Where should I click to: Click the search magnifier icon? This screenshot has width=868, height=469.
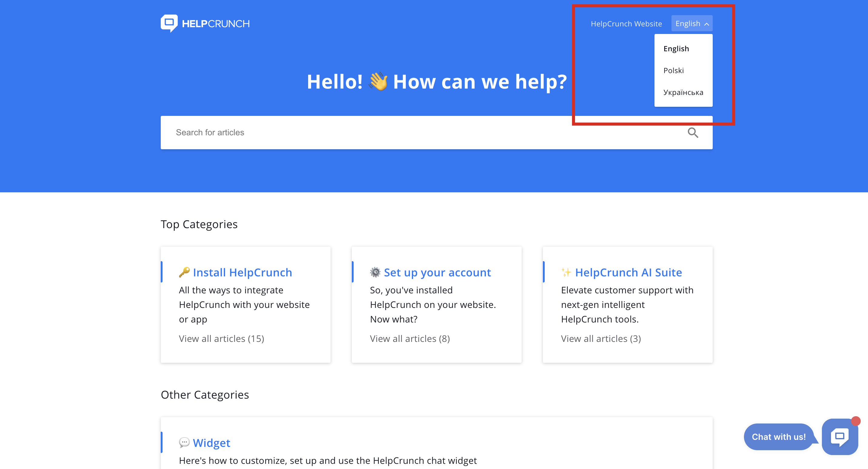693,133
